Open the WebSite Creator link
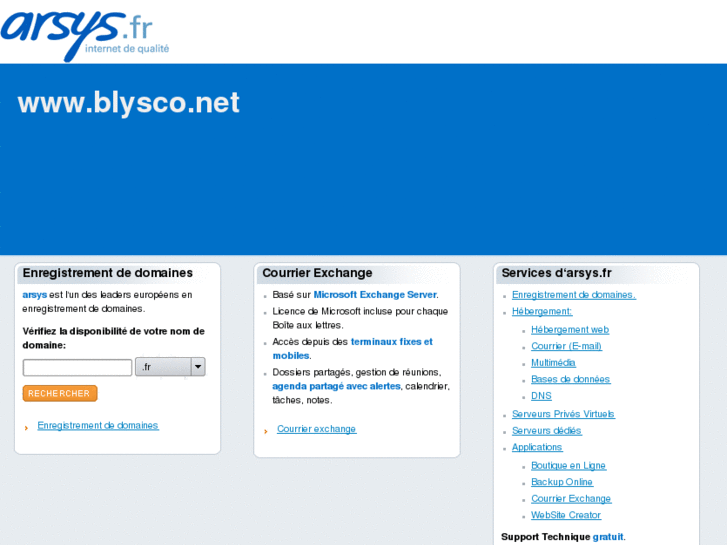The image size is (727, 545). point(566,515)
